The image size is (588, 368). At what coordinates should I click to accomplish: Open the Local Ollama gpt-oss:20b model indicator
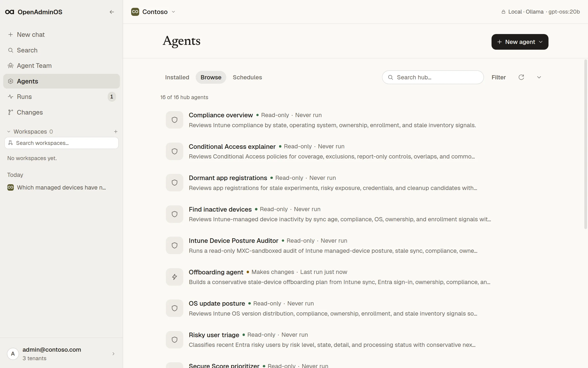(541, 12)
